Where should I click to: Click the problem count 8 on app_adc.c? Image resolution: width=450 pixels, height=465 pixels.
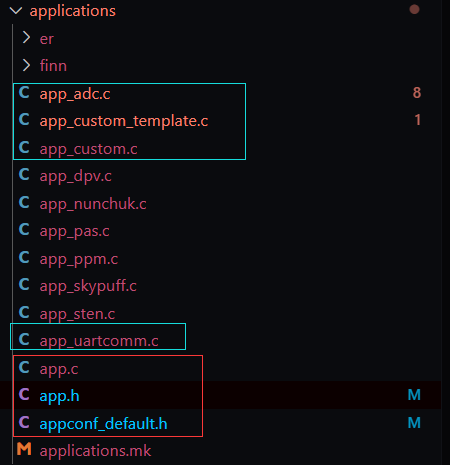417,93
